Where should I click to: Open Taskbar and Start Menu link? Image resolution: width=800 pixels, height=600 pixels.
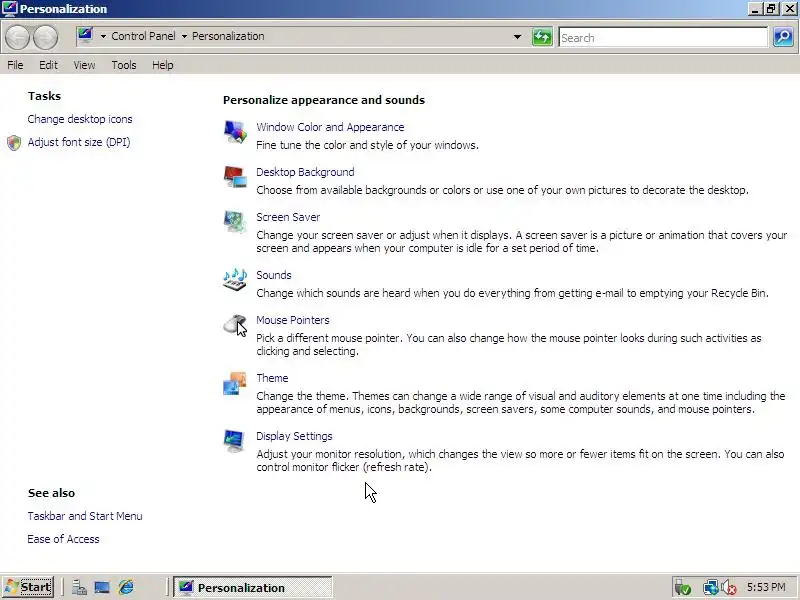click(x=85, y=516)
